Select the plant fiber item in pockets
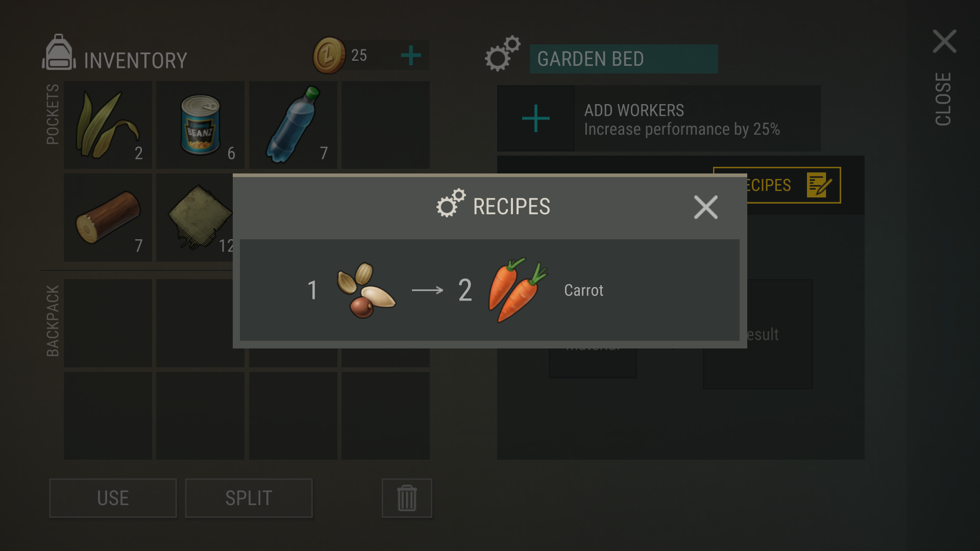980x551 pixels. (108, 125)
